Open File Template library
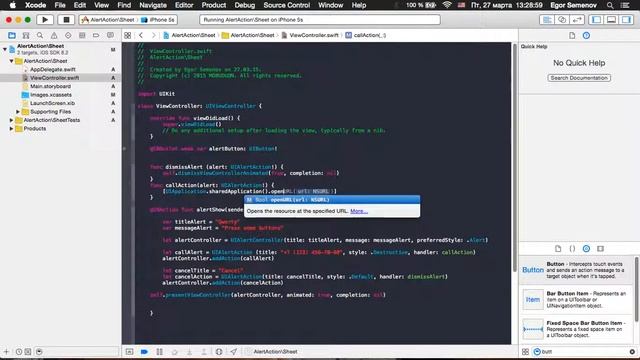Image resolution: width=640 pixels, height=360 pixels. [x=558, y=249]
